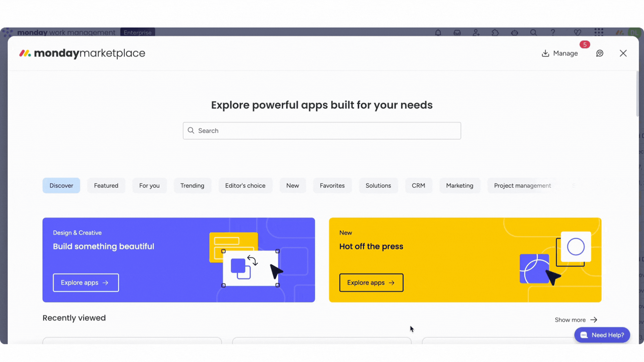Open the For you tab
This screenshot has height=362, width=644.
pos(150,186)
